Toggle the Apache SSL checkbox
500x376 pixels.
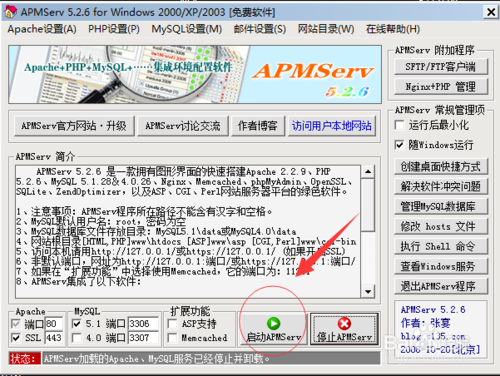16,338
